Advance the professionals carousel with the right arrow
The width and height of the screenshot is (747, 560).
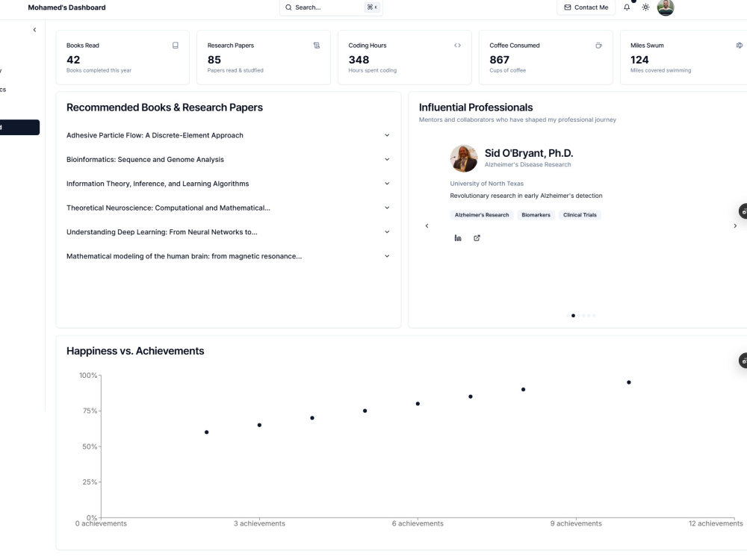tap(735, 225)
